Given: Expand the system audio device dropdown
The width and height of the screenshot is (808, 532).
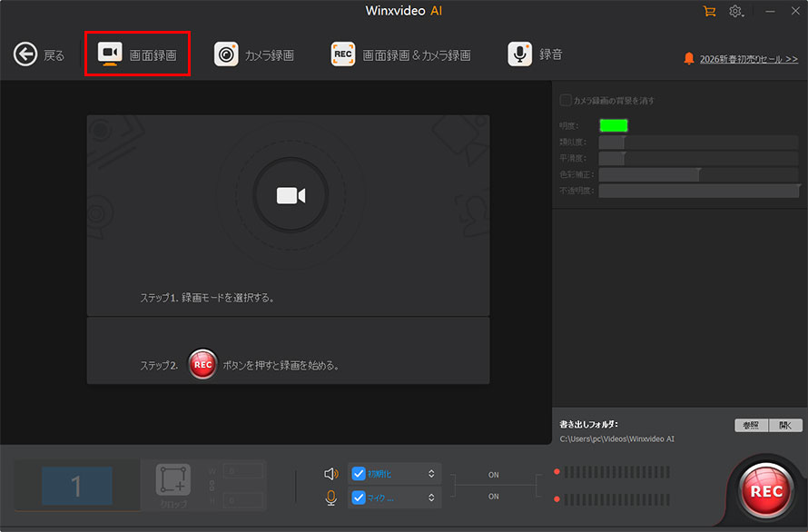Looking at the screenshot, I should pos(431,473).
